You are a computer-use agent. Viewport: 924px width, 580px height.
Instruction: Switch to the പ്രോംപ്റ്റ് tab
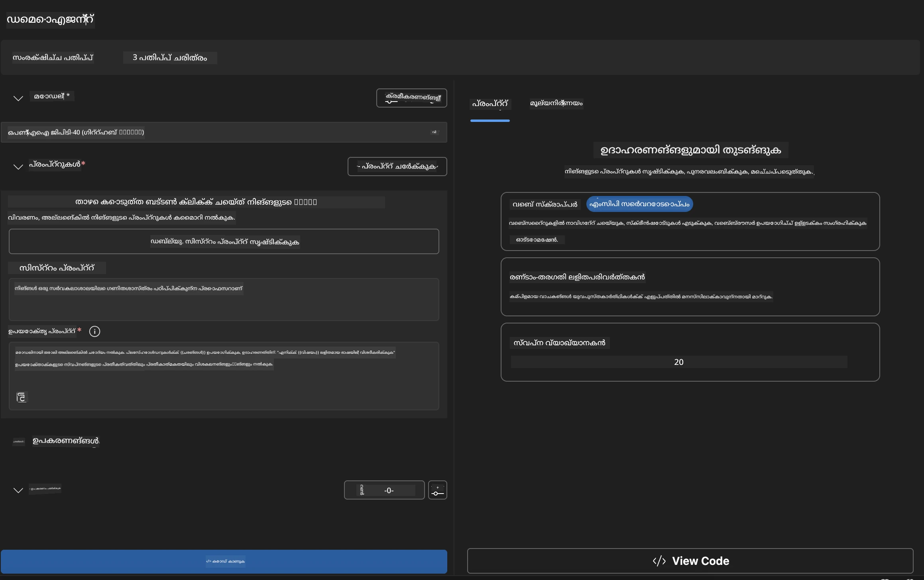pyautogui.click(x=490, y=104)
